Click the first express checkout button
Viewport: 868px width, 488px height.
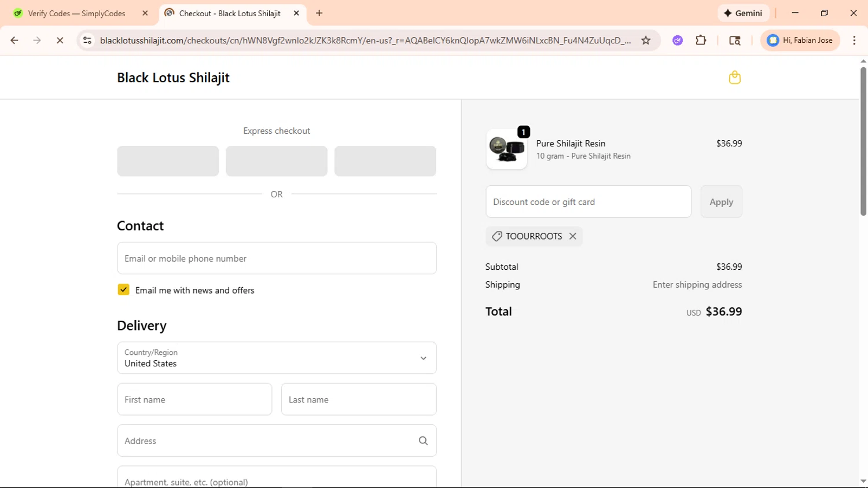tap(168, 161)
